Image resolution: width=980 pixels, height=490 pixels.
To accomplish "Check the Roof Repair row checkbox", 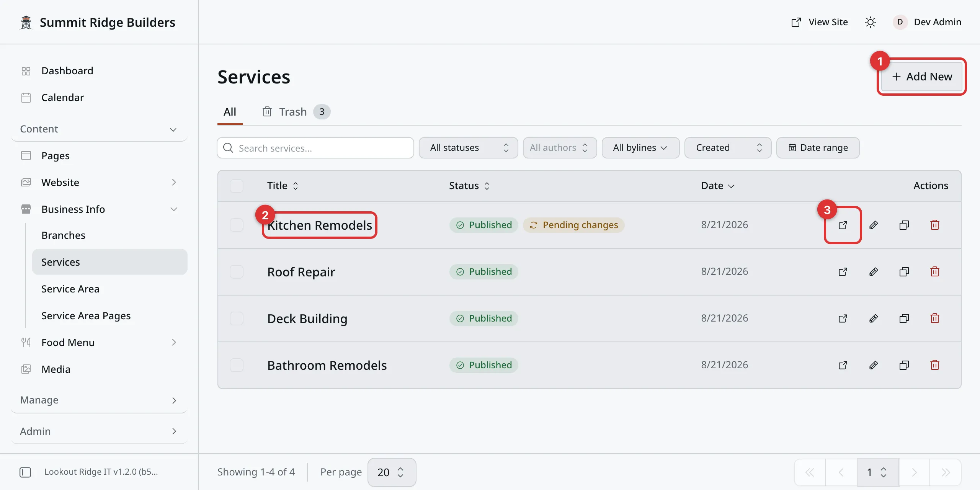I will coord(237,272).
